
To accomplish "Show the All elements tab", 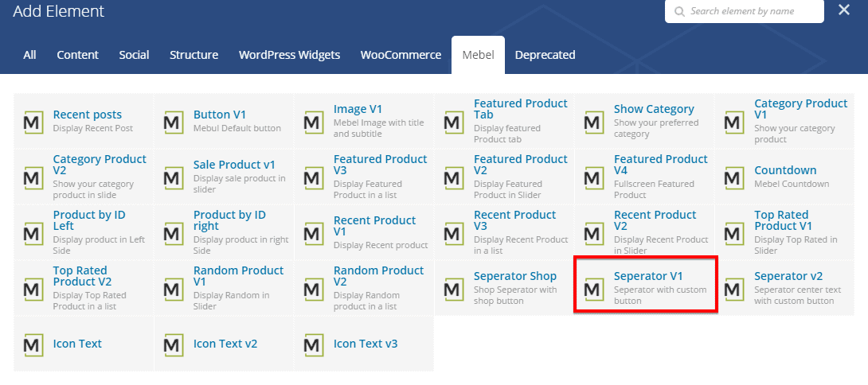I will [x=29, y=55].
